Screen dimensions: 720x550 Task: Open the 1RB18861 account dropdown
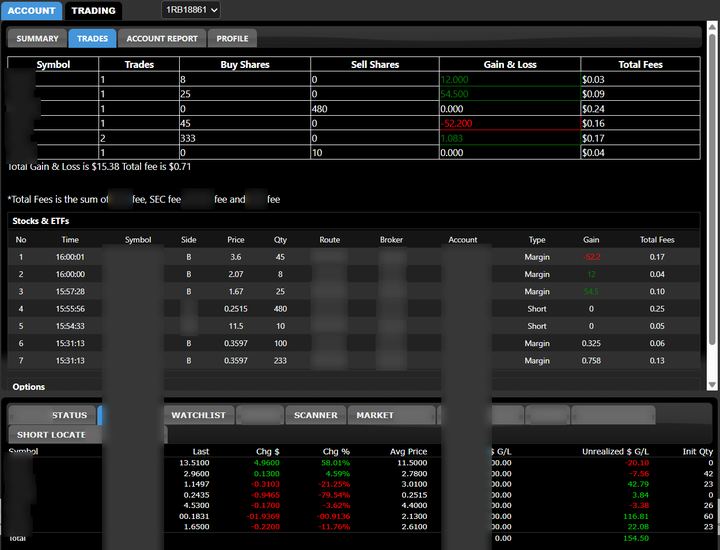point(191,10)
